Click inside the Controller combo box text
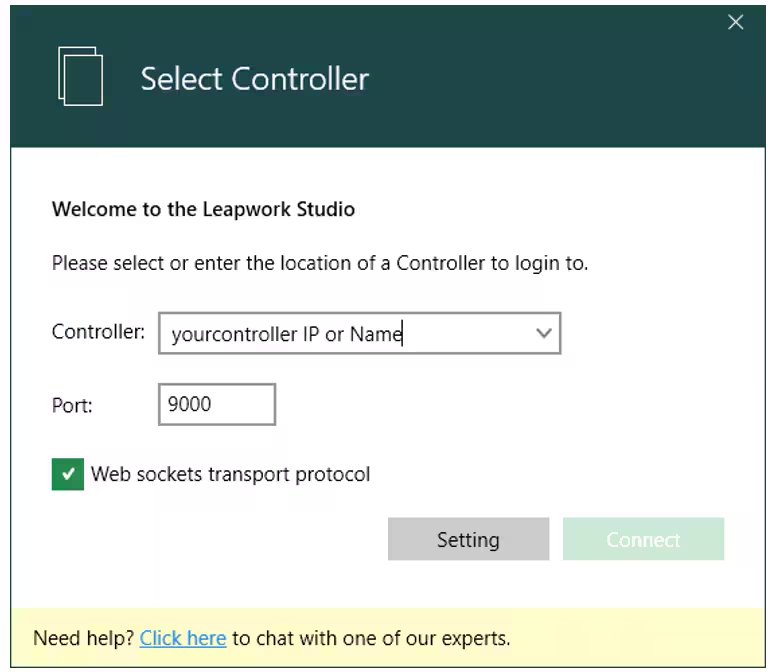This screenshot has width=771, height=672. coord(340,334)
